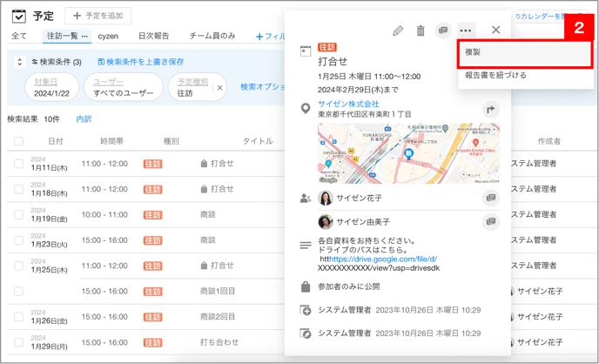
Task: Tick the select-all checkbox in table header
Action: coord(18,141)
